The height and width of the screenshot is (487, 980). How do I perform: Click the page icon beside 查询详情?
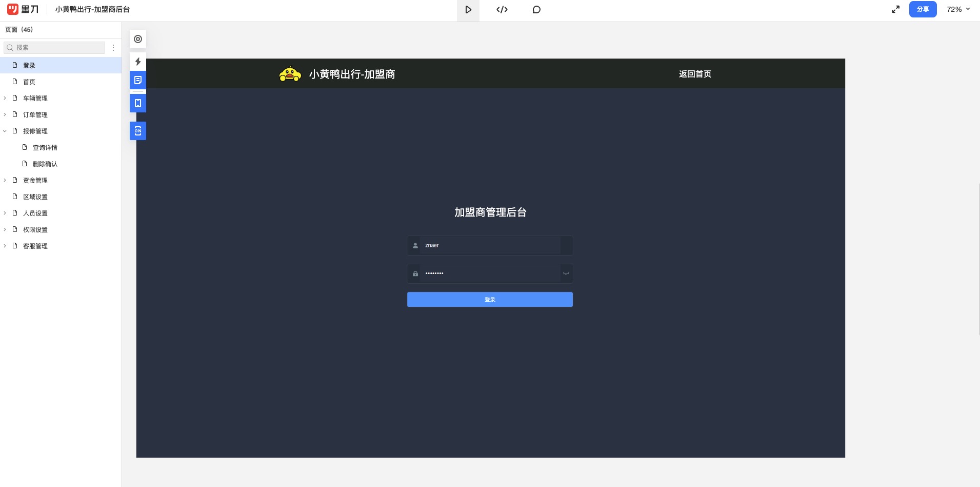pyautogui.click(x=25, y=147)
